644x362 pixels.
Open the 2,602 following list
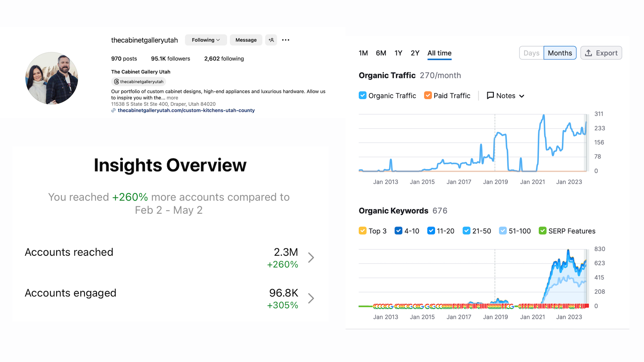pos(224,59)
